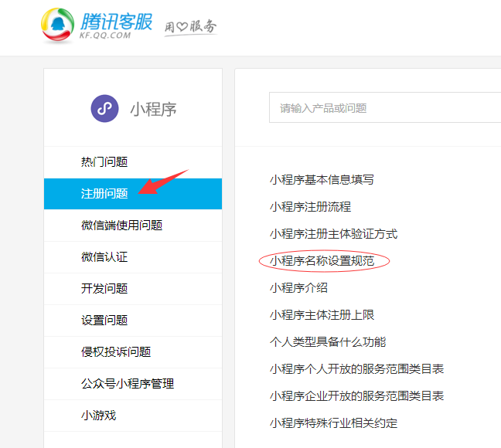Focus the 请输入产品或问题 search field
The width and height of the screenshot is (501, 448).
[x=385, y=107]
